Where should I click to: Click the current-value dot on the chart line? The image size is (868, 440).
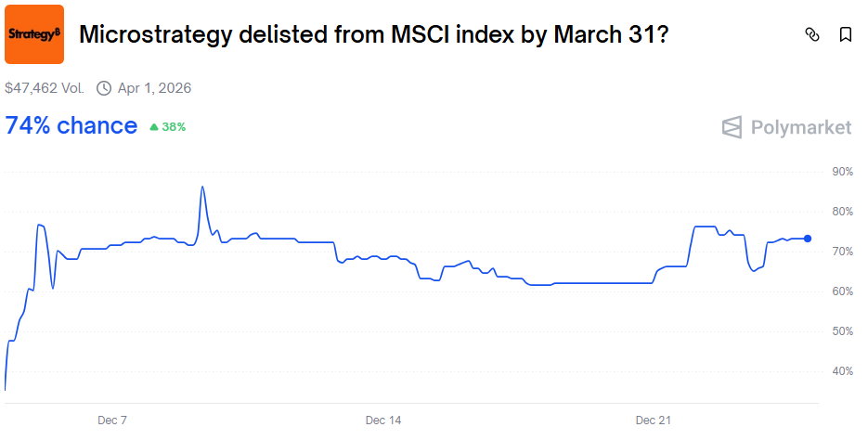pyautogui.click(x=808, y=239)
